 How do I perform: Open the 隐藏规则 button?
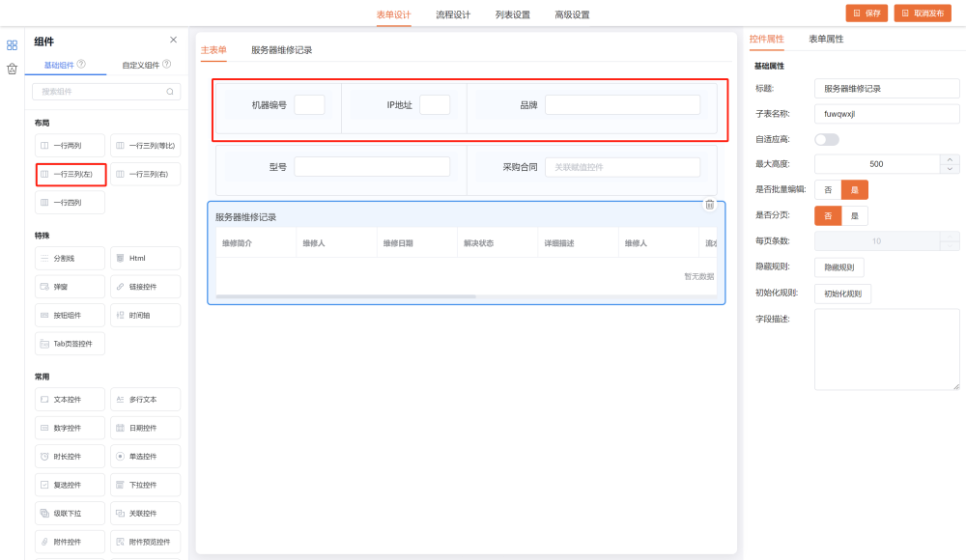(838, 267)
